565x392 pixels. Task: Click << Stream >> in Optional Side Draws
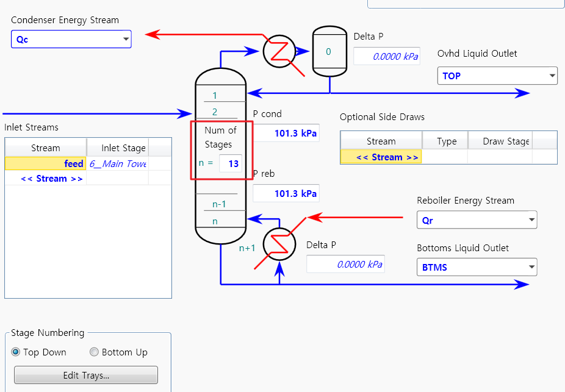[x=381, y=157]
